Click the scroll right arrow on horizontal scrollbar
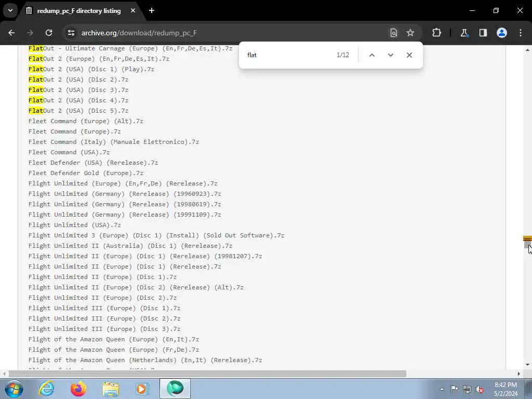Screen dimensions: 532x399 pos(519,374)
